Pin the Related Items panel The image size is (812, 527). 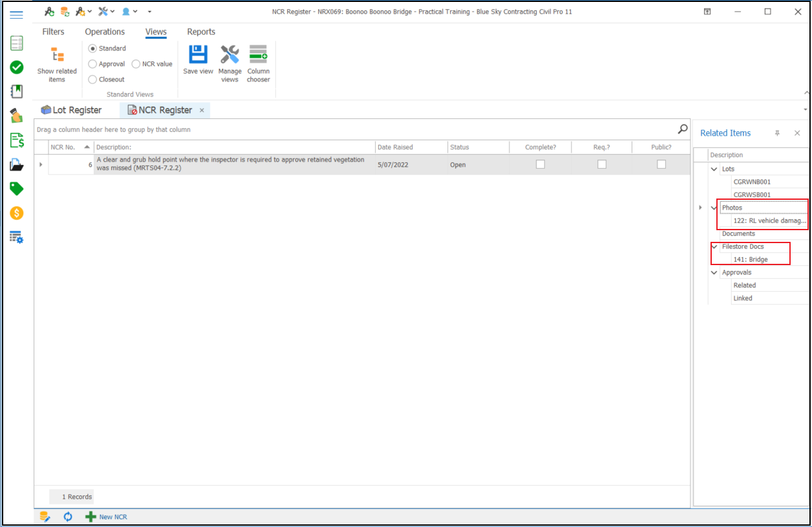coord(777,133)
